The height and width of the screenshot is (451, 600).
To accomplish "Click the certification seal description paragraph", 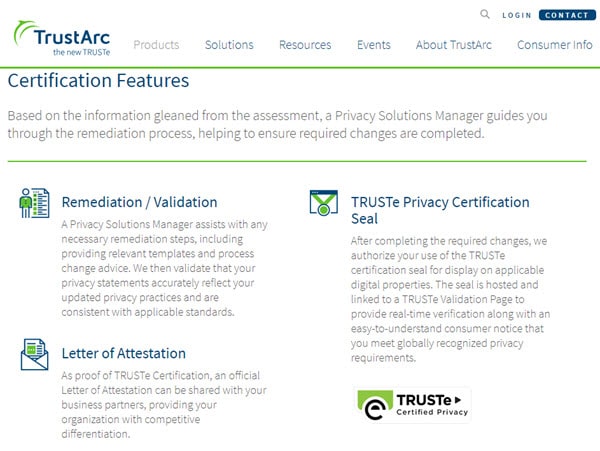I will click(452, 300).
